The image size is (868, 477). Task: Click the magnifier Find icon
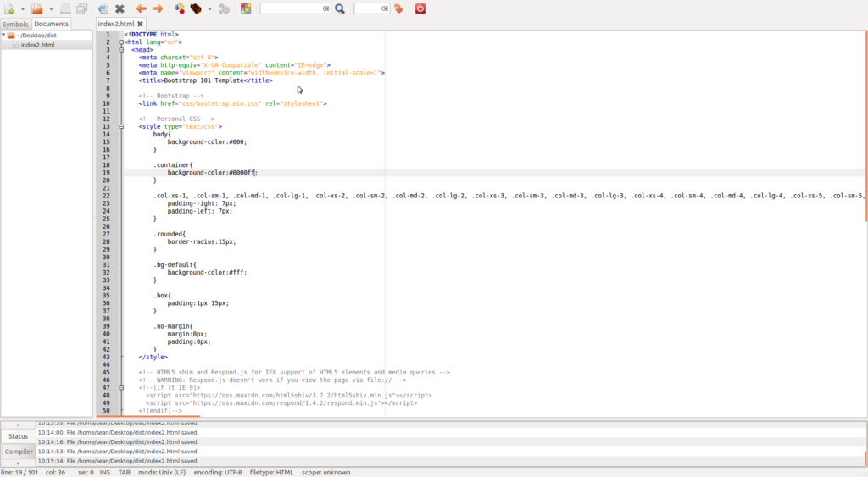(340, 8)
